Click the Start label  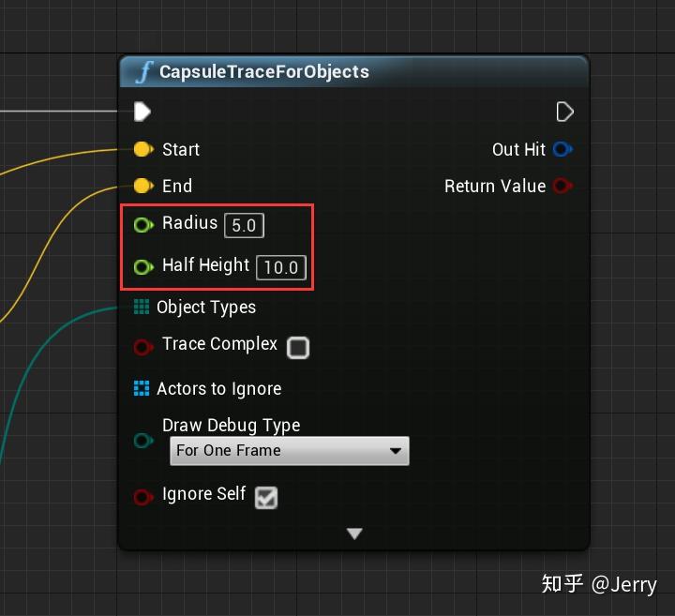click(181, 149)
